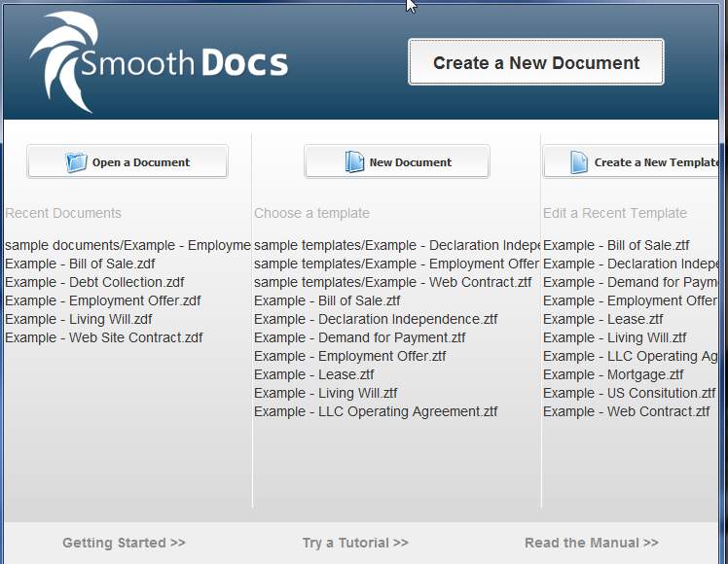
Task: Click the Create a New Document button
Action: click(x=536, y=61)
